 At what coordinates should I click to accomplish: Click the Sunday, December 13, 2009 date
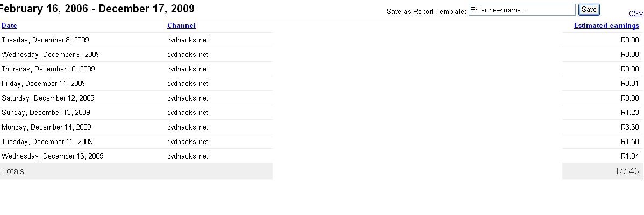click(x=46, y=112)
